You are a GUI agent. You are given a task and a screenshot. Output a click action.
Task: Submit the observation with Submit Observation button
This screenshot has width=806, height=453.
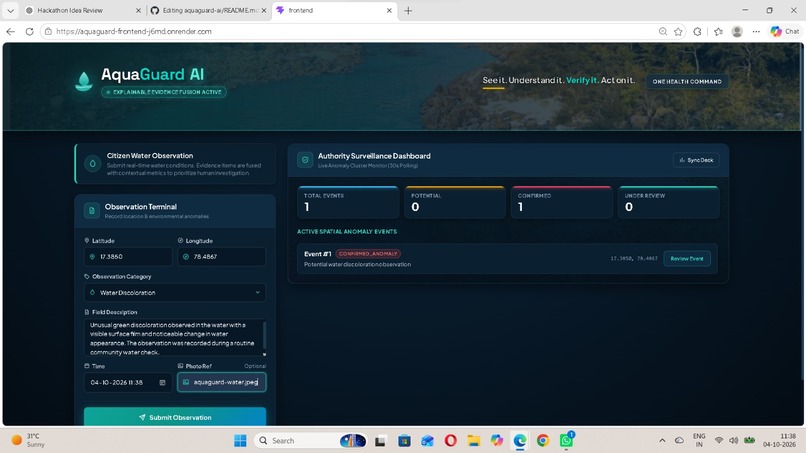click(175, 417)
